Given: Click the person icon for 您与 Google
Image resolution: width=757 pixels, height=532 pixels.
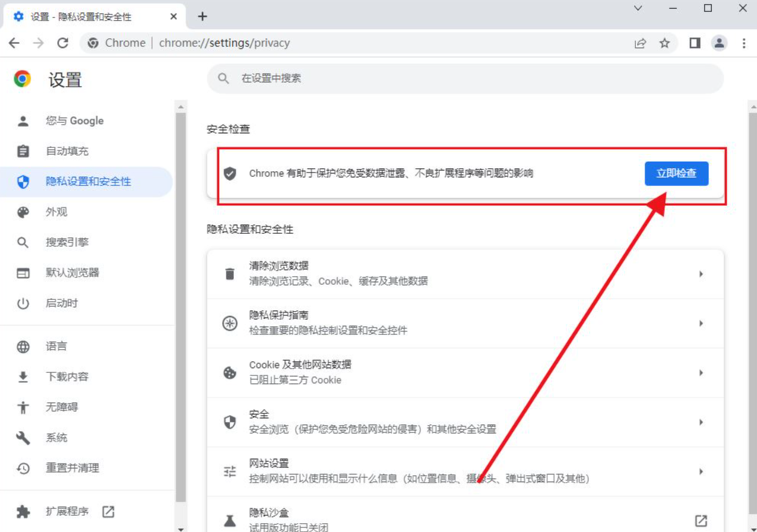Looking at the screenshot, I should pos(23,121).
